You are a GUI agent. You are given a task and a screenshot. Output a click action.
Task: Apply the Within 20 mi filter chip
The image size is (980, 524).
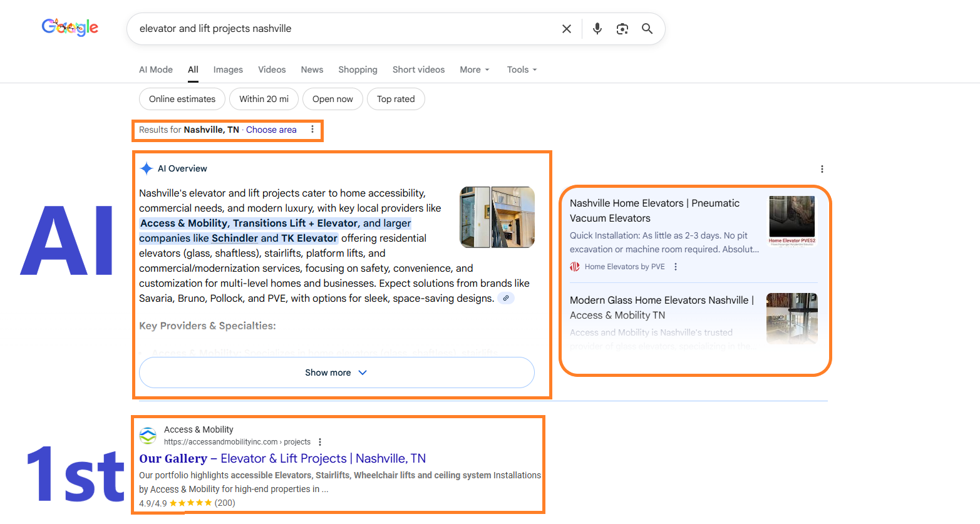coord(264,99)
